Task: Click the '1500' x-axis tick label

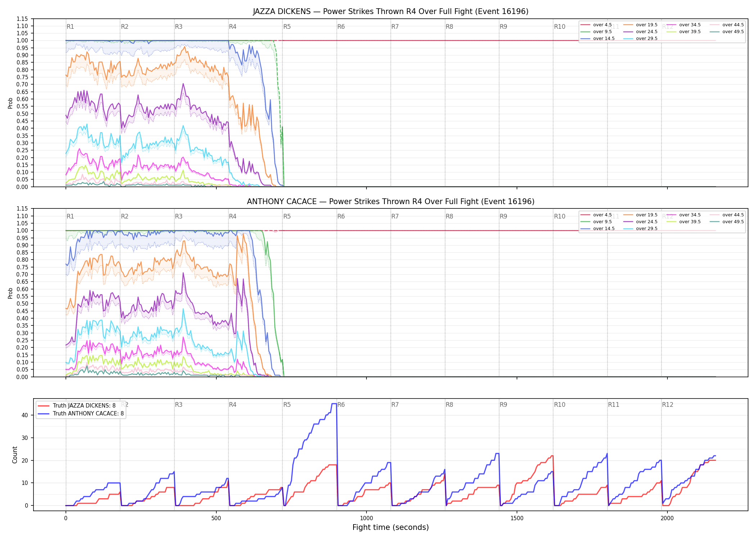Action: [517, 518]
